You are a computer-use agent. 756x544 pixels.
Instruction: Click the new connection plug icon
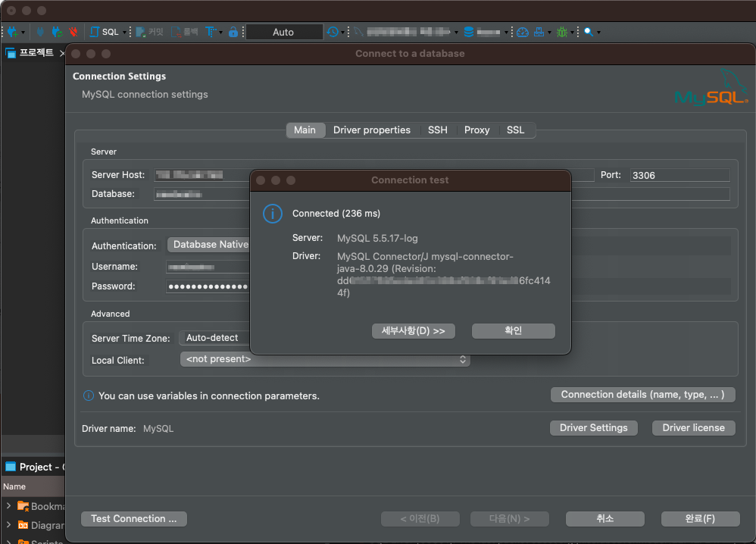pos(13,32)
